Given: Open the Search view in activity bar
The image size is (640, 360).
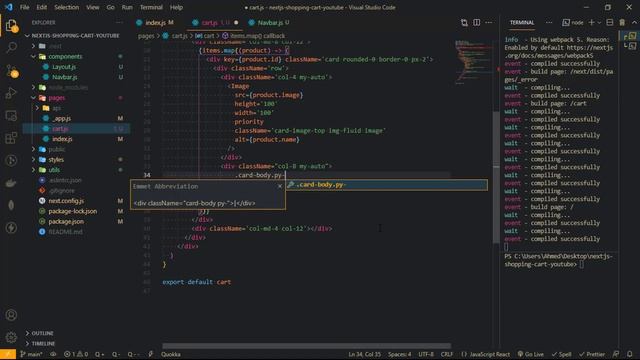Looking at the screenshot, I should click(x=11, y=47).
